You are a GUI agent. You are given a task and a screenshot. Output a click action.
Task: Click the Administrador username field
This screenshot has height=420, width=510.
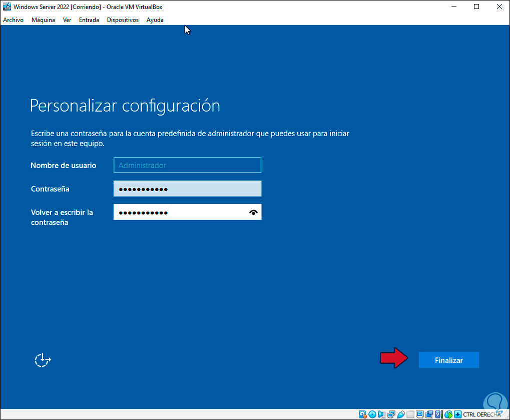[187, 165]
